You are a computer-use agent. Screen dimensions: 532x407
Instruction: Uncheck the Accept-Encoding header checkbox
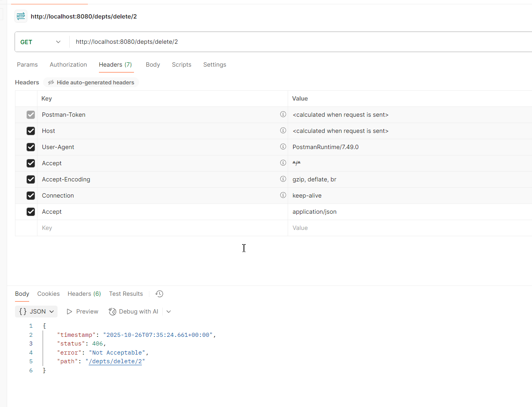click(x=31, y=179)
